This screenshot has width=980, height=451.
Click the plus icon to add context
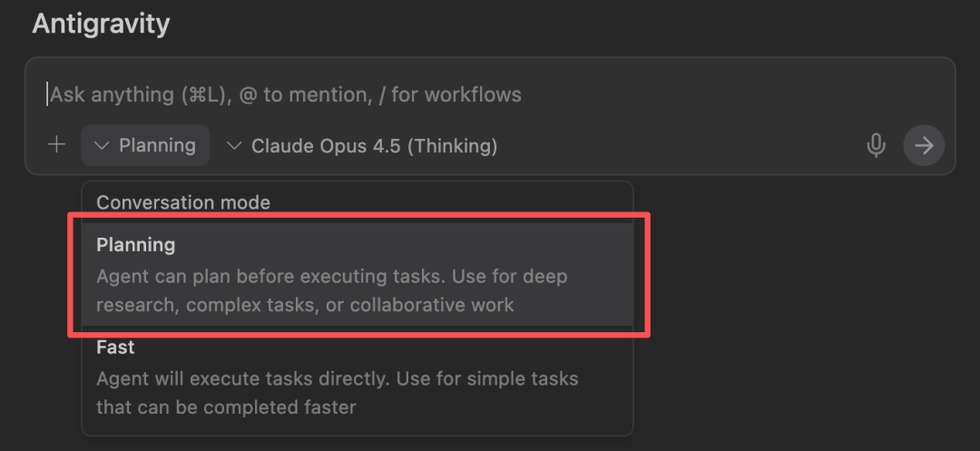pos(57,145)
